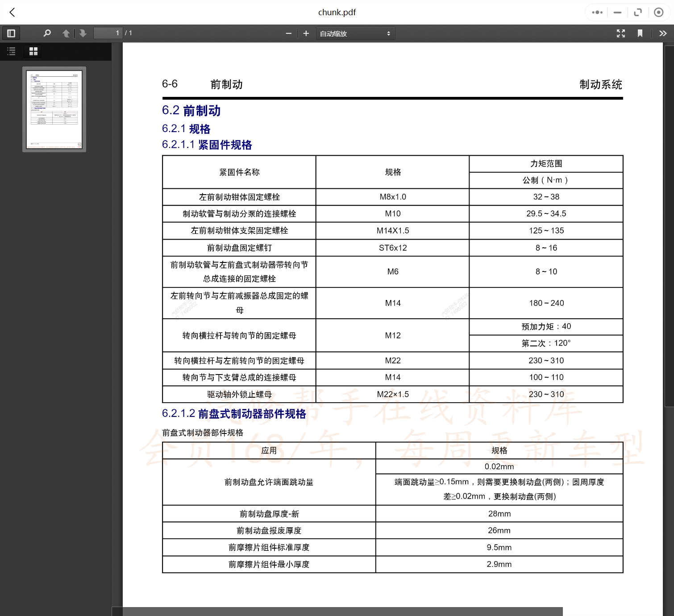Zoom in using the plus icon
Image resolution: width=674 pixels, height=616 pixels.
pyautogui.click(x=306, y=33)
